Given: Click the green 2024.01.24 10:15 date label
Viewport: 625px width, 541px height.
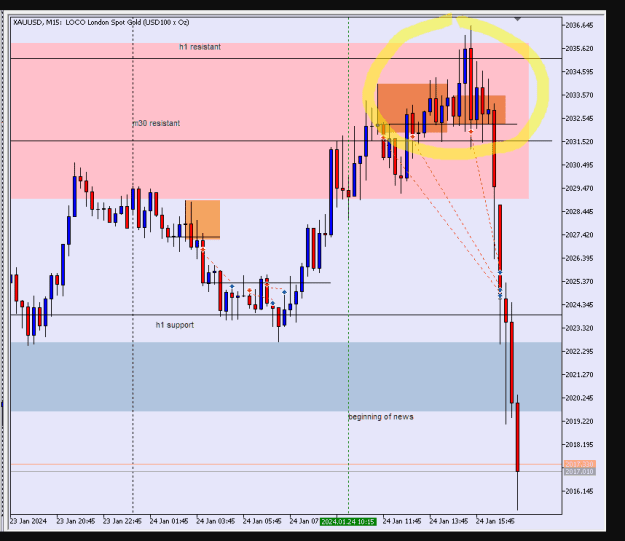Looking at the screenshot, I should click(x=348, y=521).
